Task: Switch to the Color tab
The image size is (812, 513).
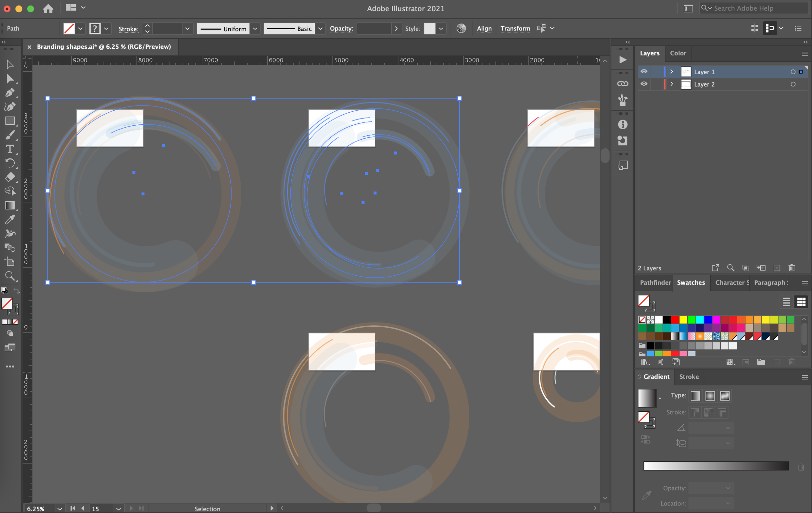Action: [x=678, y=53]
